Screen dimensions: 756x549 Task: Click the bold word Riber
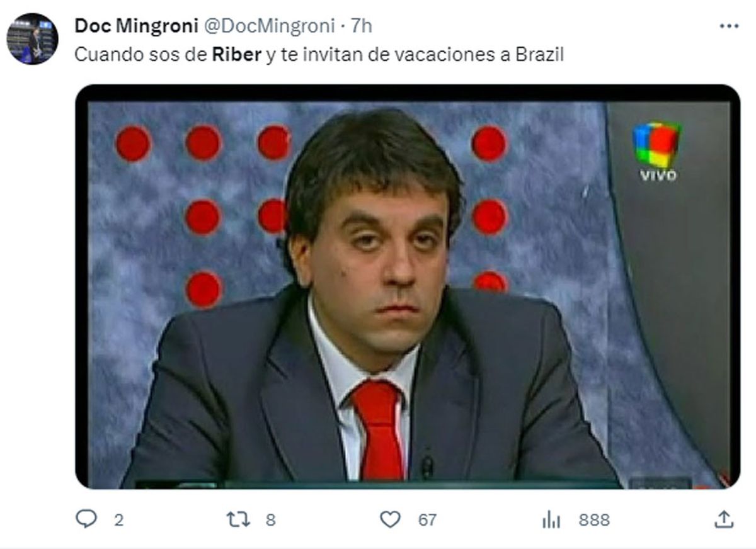(x=237, y=55)
